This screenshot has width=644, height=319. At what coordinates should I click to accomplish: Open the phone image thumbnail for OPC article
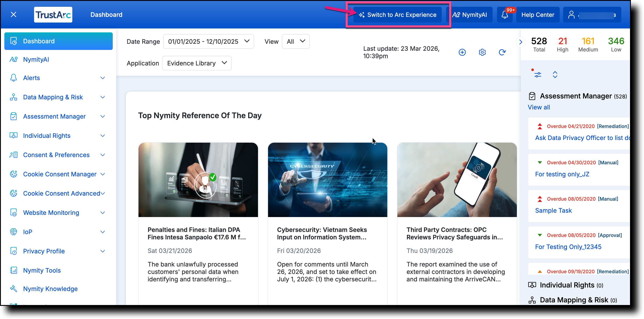pos(457,180)
